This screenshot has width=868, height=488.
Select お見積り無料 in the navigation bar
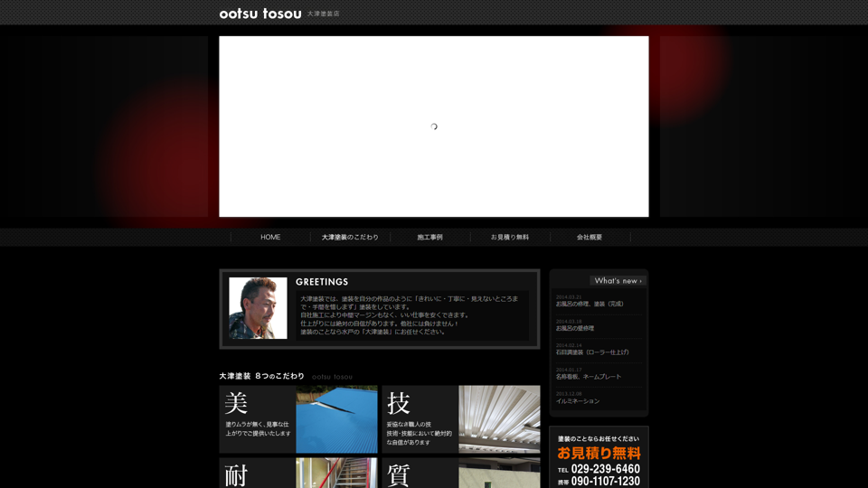click(x=510, y=237)
